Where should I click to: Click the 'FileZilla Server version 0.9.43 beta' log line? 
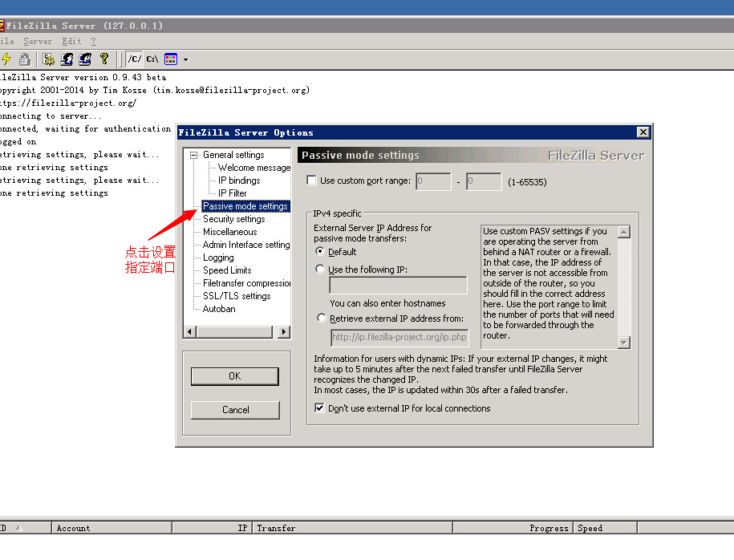(x=83, y=77)
